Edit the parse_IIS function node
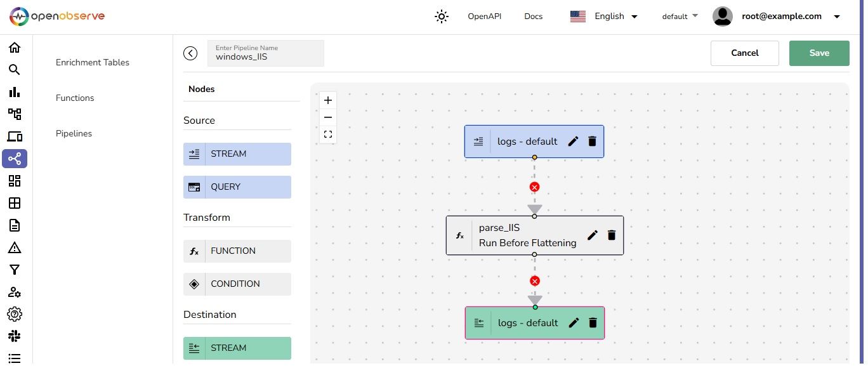 (x=592, y=235)
